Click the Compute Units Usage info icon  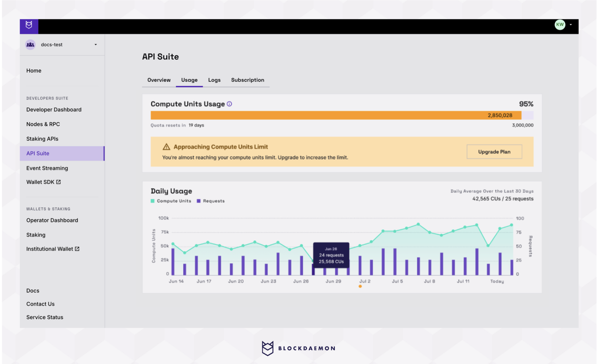tap(229, 104)
